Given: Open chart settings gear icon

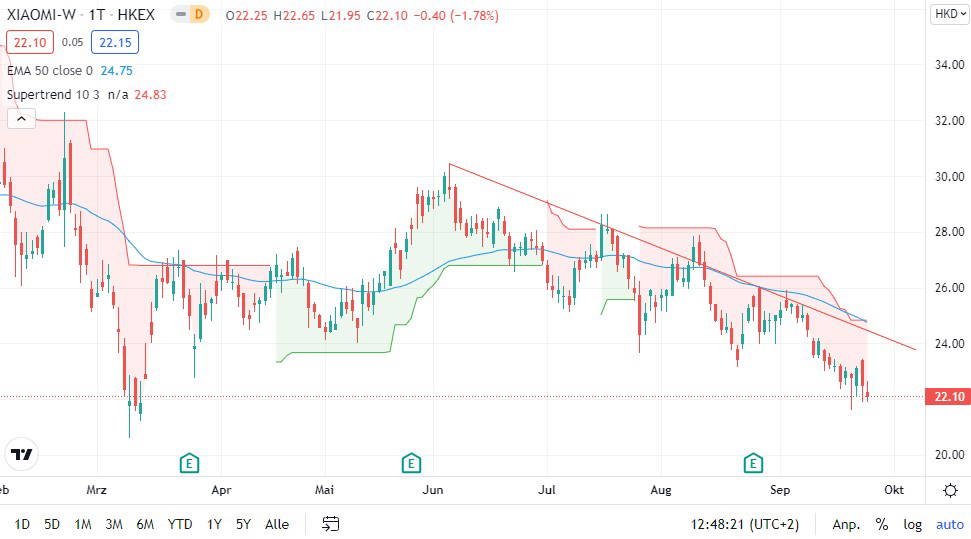Looking at the screenshot, I should click(x=950, y=491).
